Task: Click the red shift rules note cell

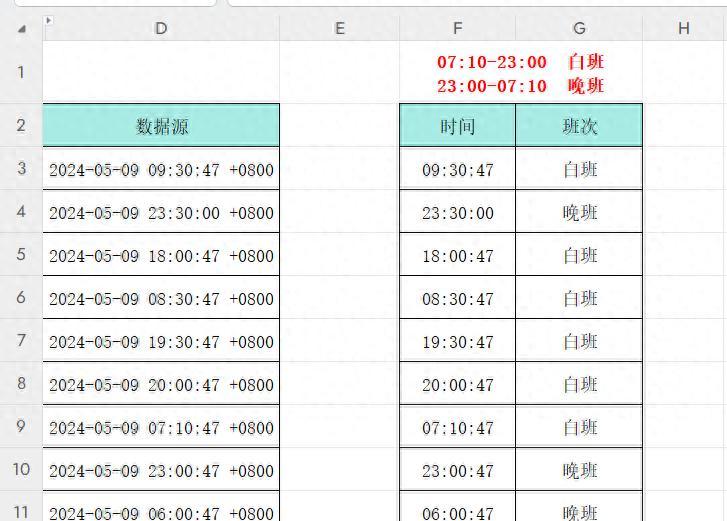Action: [x=521, y=72]
